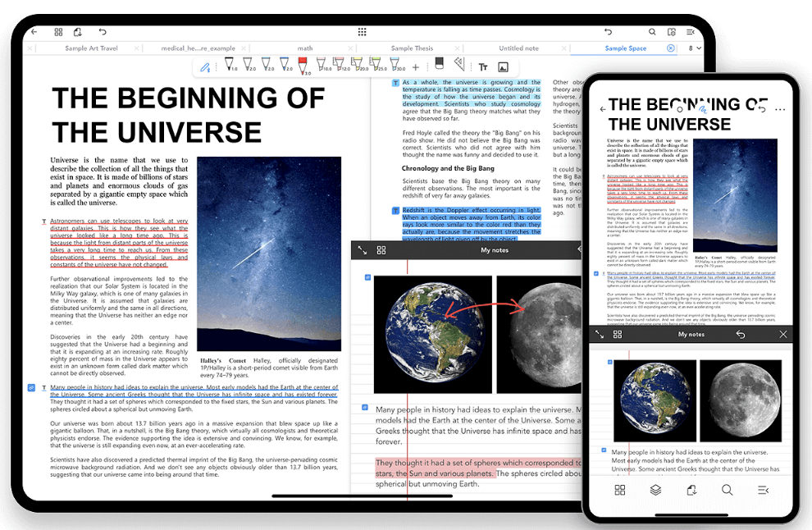Tap the undo arrow beside the tablet search icon

608,32
